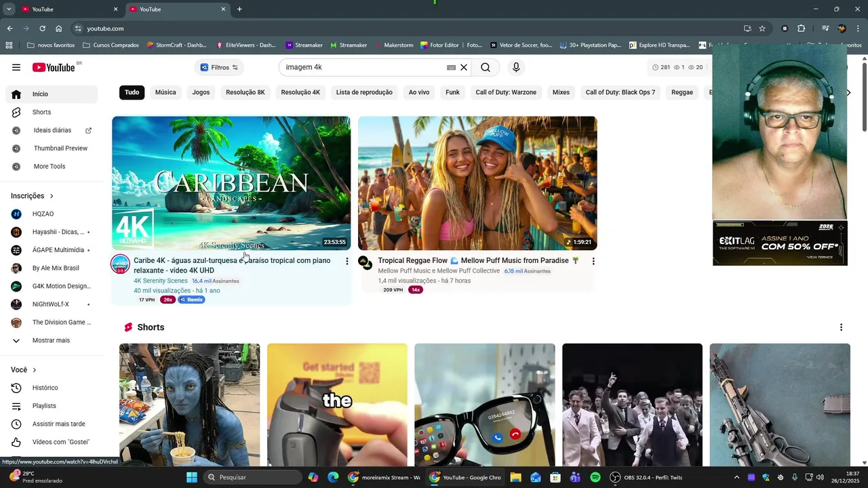Bookmark this page with the star
This screenshot has width=868, height=488.
pyautogui.click(x=762, y=28)
